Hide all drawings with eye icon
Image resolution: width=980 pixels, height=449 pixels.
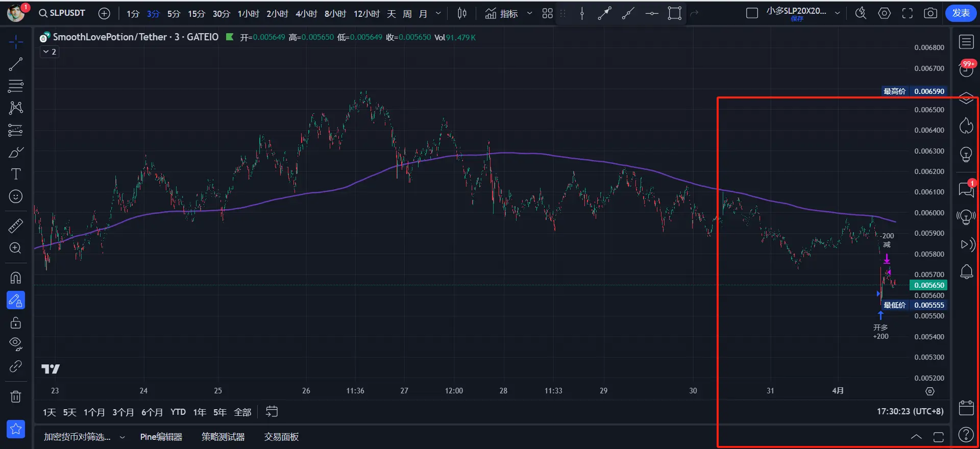[x=16, y=344]
